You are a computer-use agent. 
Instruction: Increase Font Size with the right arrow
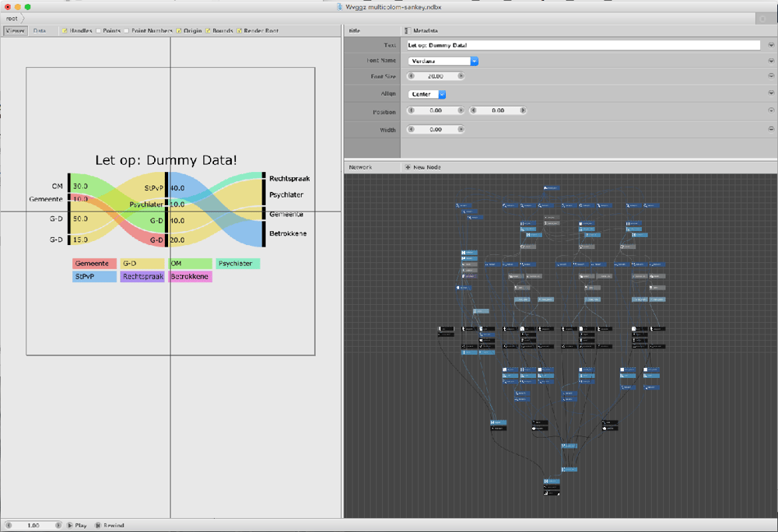[461, 76]
